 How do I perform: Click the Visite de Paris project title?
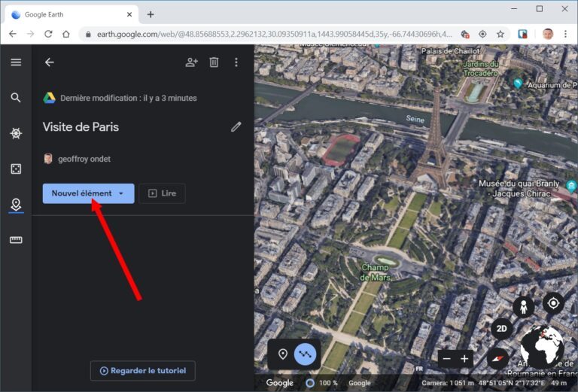coord(81,126)
